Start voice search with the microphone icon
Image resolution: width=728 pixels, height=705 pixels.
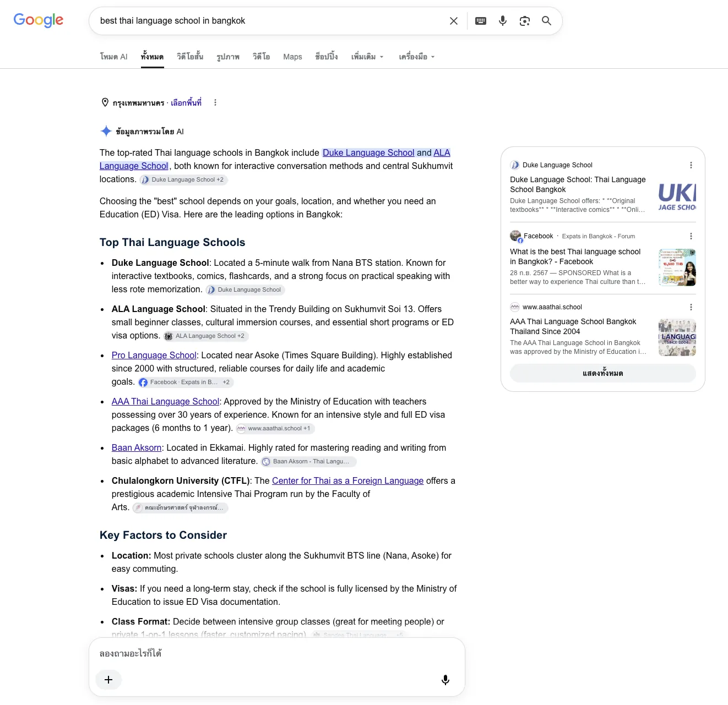click(503, 21)
